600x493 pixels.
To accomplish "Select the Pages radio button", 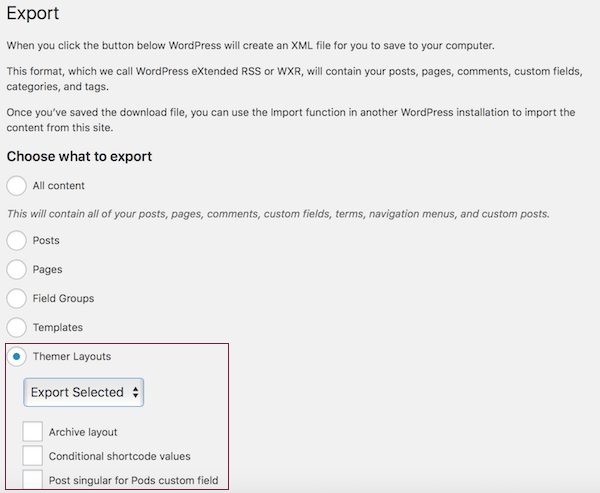I will click(16, 269).
